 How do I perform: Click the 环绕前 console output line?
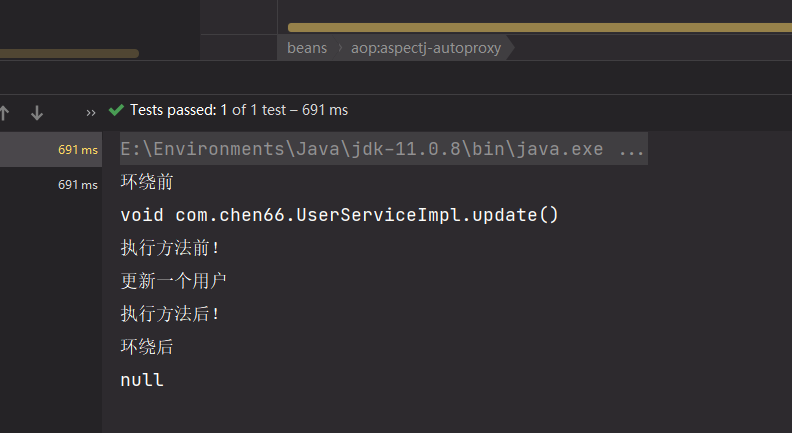pos(147,183)
